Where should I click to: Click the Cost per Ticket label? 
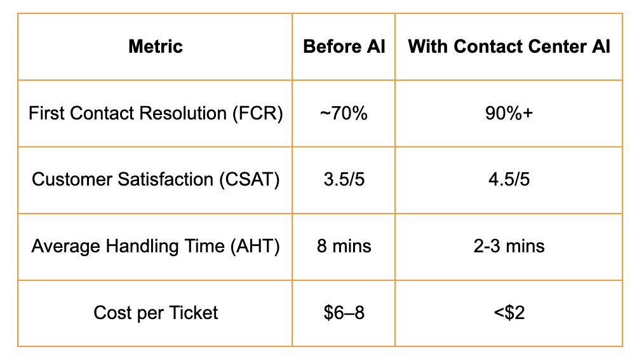click(156, 313)
